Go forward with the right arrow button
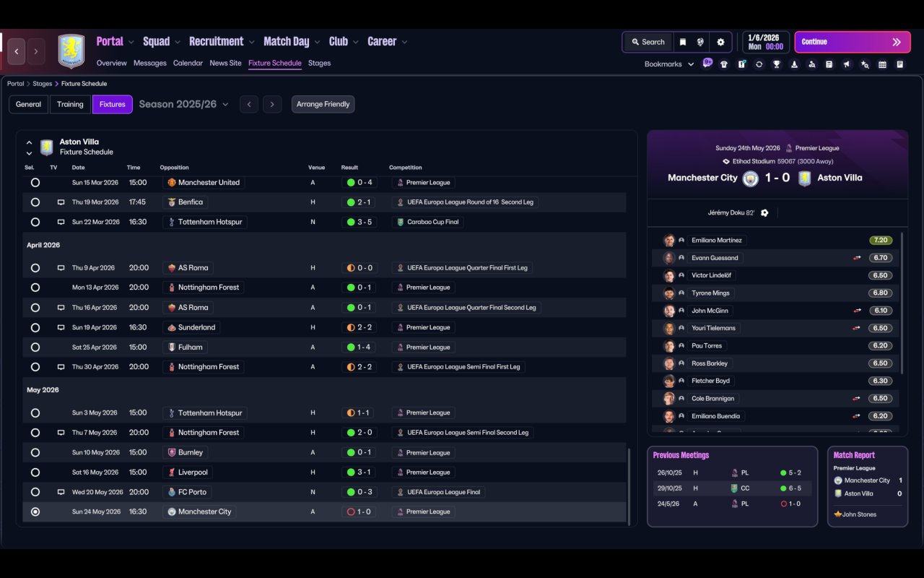The image size is (924, 578). pos(36,51)
